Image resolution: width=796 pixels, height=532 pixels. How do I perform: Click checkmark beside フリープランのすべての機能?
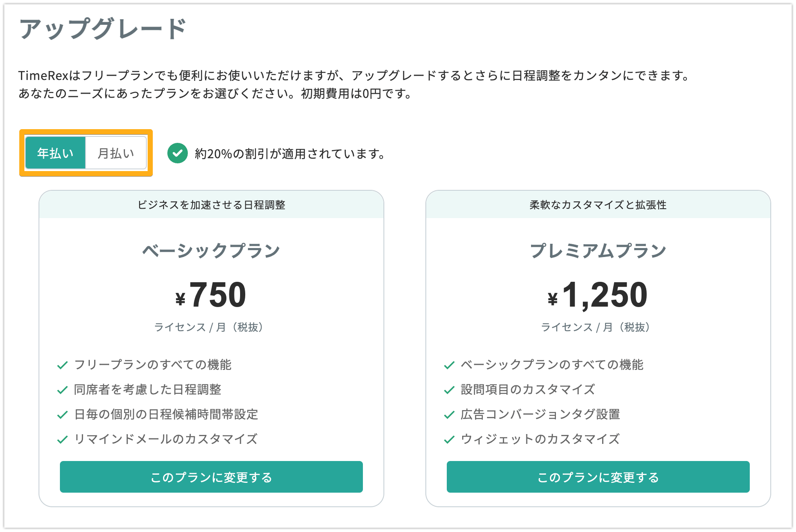[62, 365]
